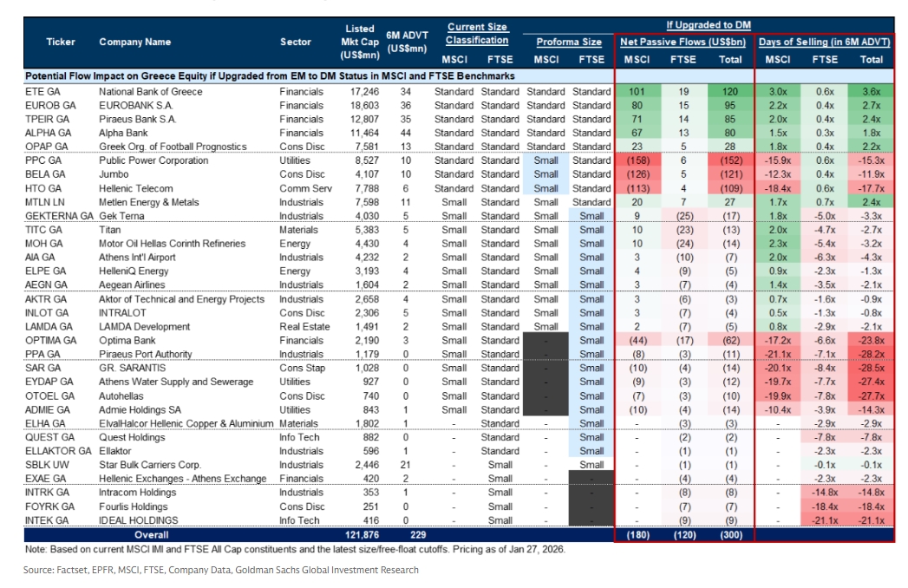Select the ETE GA ticker cell
The width and height of the screenshot is (908, 588).
tap(42, 91)
